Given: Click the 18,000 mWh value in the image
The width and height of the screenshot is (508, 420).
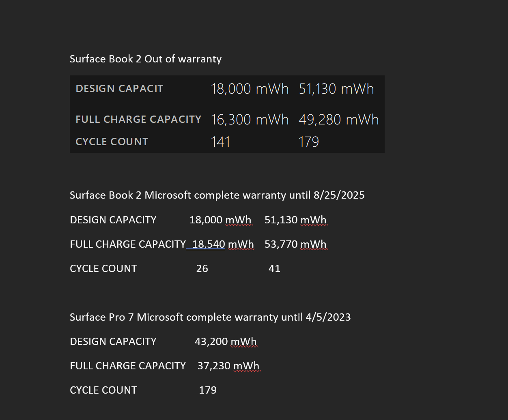Looking at the screenshot, I should pos(250,89).
